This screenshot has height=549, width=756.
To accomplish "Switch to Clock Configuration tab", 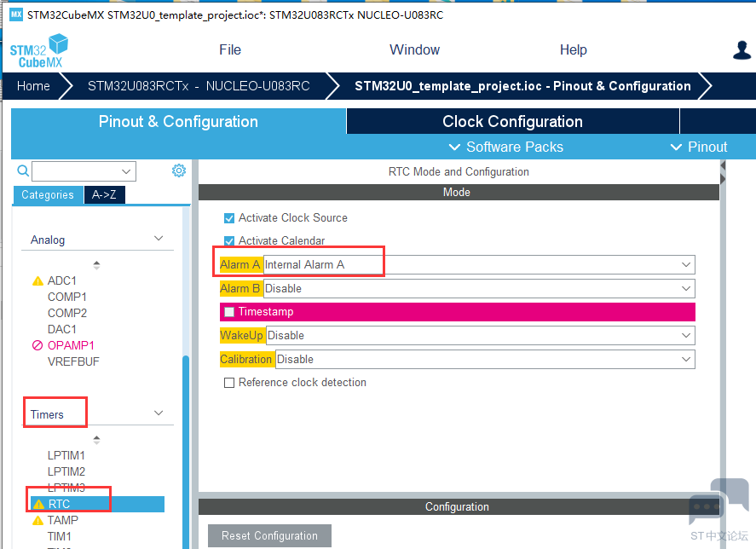I will click(x=512, y=122).
